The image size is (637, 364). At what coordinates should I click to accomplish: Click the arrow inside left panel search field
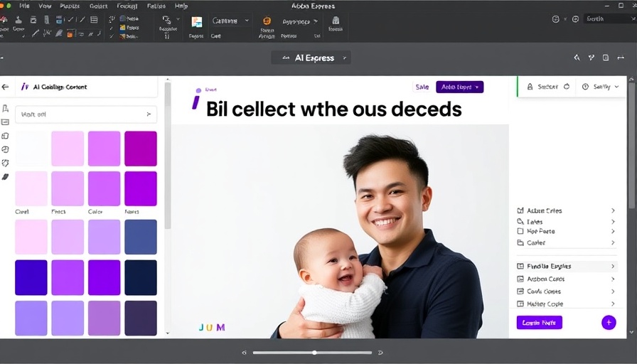149,114
